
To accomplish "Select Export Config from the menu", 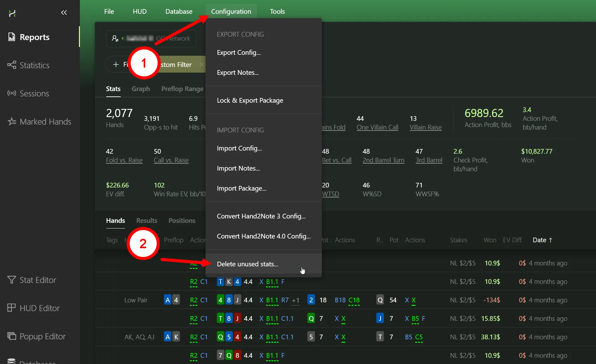I will tap(238, 53).
